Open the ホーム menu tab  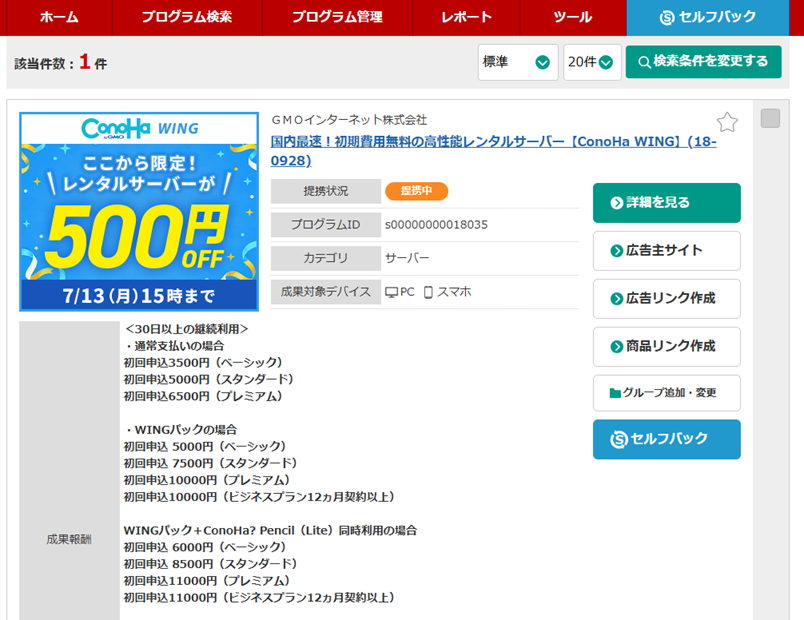point(59,17)
